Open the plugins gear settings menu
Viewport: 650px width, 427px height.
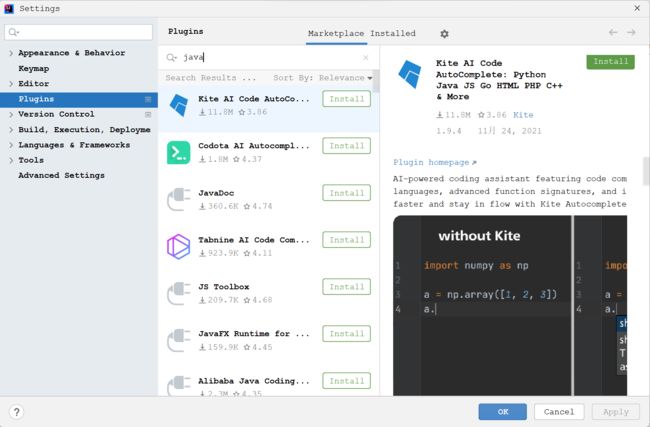[444, 34]
